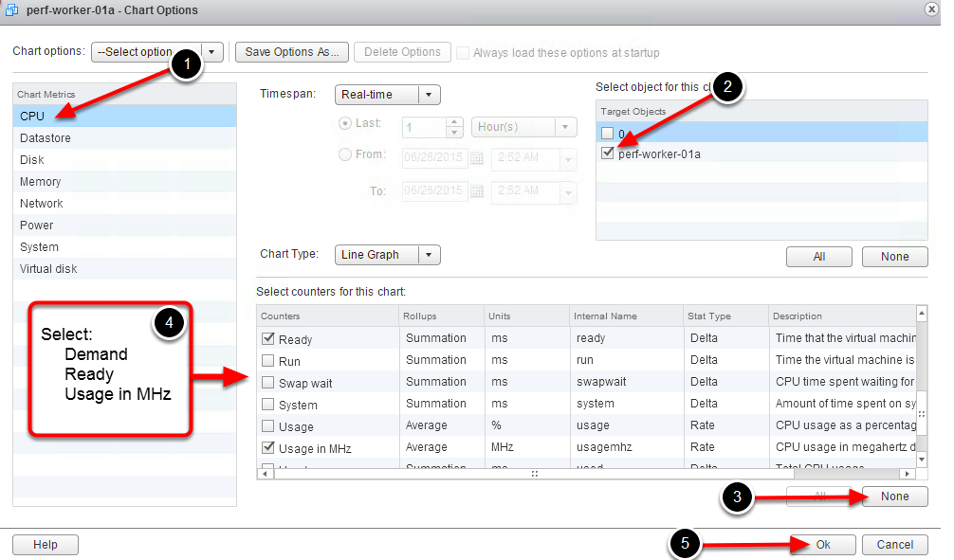Check the Usage percentage counter checkbox
Image resolution: width=954 pixels, height=560 pixels.
point(268,426)
